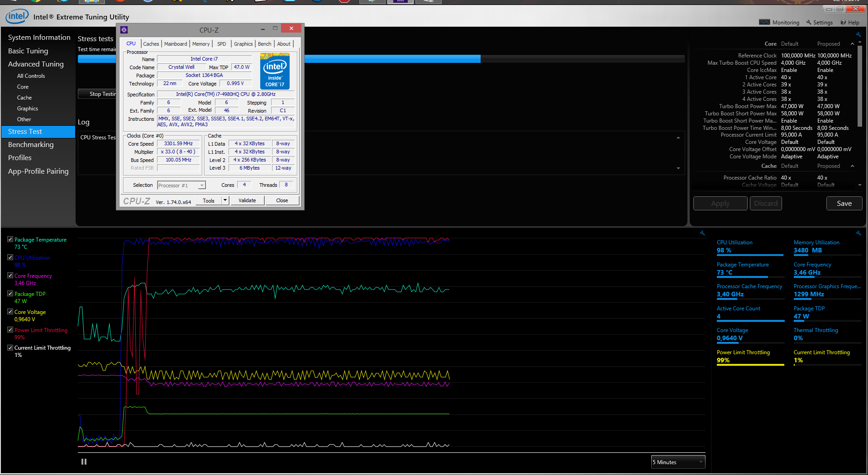Click the stress test progress bar
The height and width of the screenshot is (475, 868).
pyautogui.click(x=381, y=59)
